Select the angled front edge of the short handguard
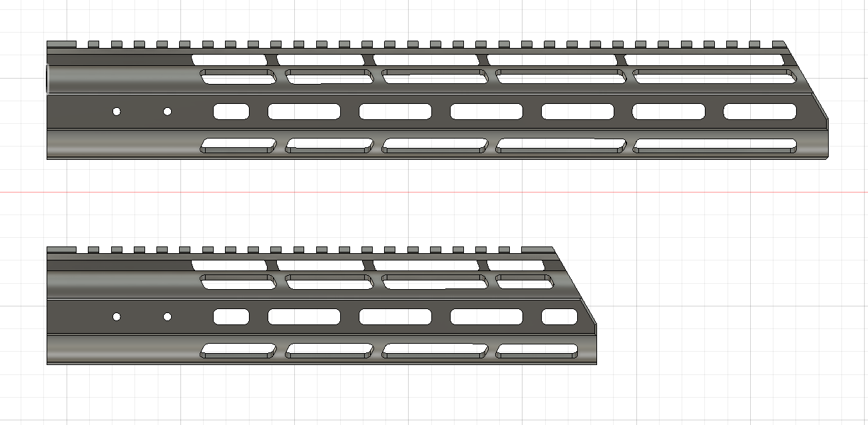The width and height of the screenshot is (868, 425). point(575,287)
